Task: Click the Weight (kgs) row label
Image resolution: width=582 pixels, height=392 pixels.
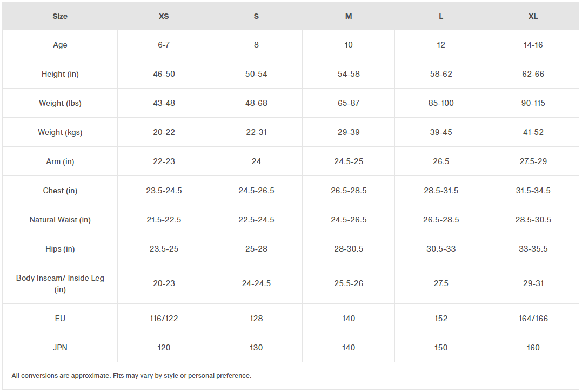Action: click(x=60, y=132)
